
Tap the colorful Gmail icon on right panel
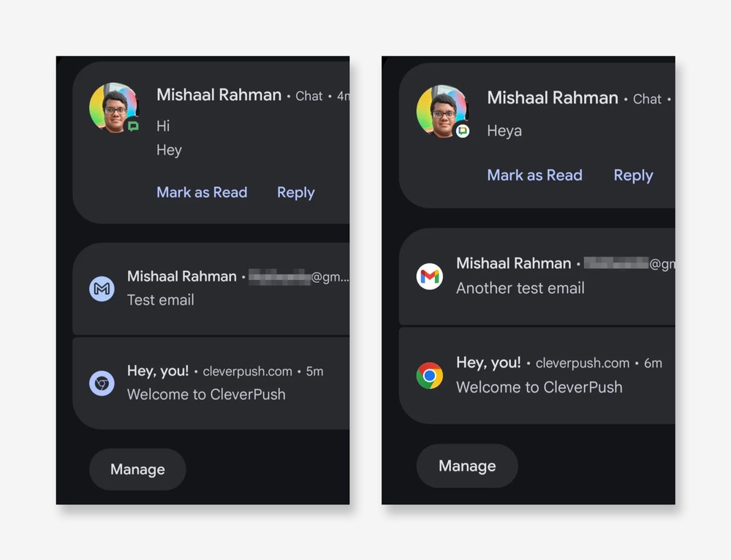[x=429, y=276]
